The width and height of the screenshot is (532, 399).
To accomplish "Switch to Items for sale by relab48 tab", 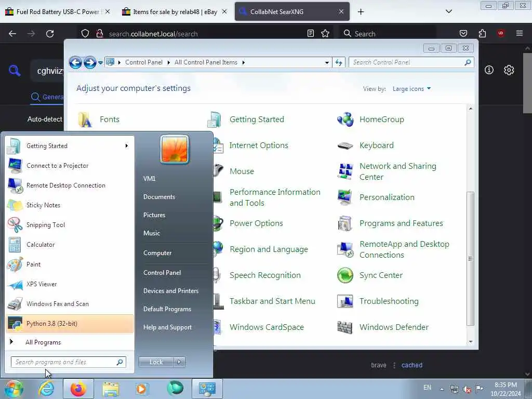I will point(175,11).
